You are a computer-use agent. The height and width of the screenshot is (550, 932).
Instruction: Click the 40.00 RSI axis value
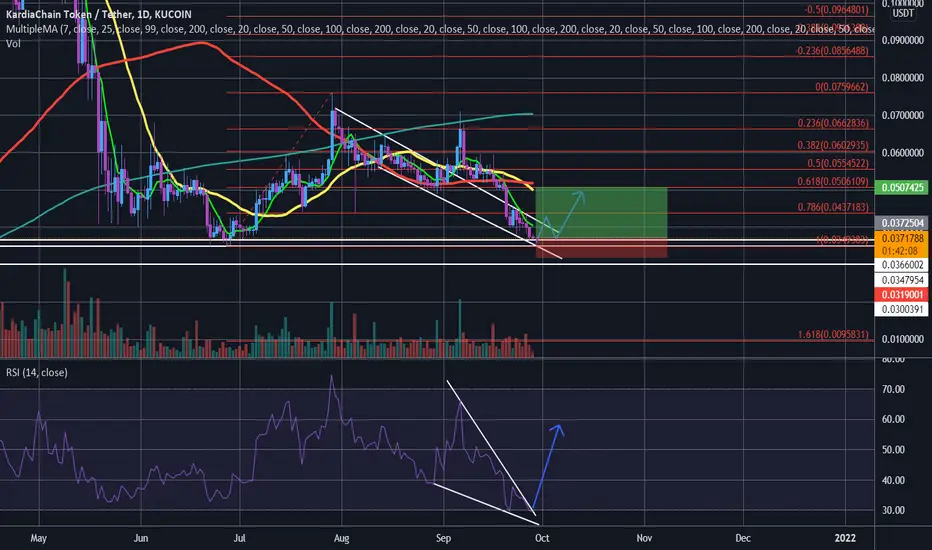pyautogui.click(x=893, y=480)
